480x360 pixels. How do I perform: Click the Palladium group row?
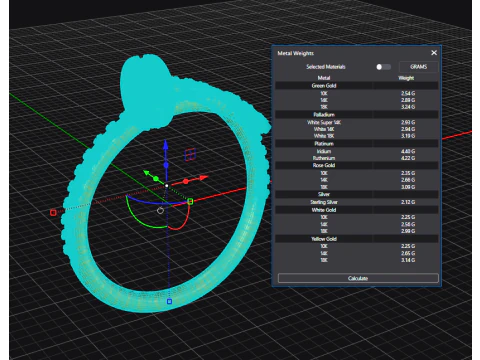click(x=357, y=115)
